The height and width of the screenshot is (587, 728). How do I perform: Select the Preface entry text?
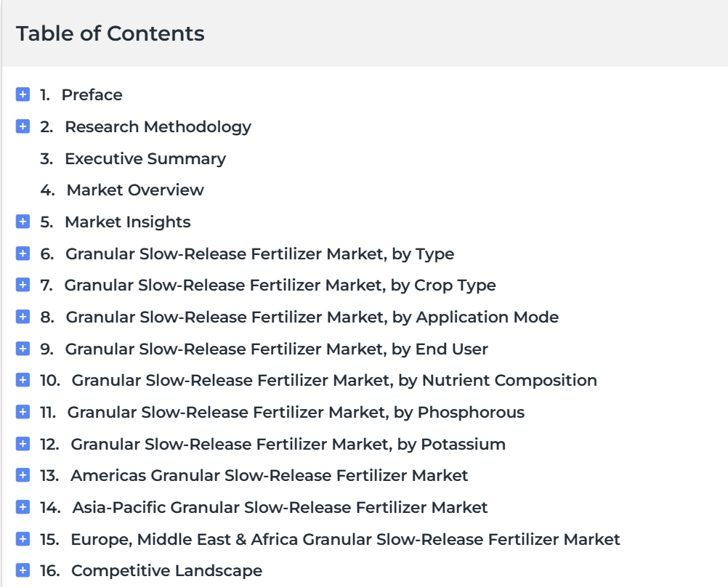point(92,94)
